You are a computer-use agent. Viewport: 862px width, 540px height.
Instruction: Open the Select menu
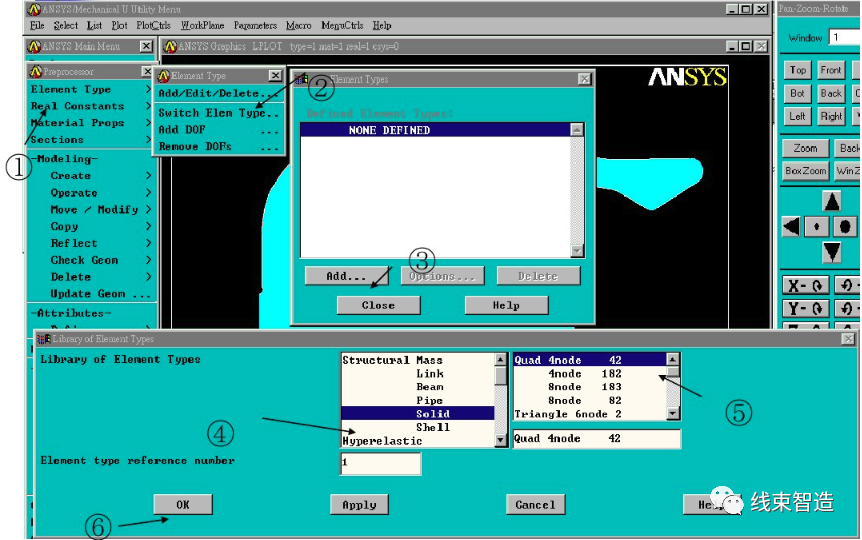(x=65, y=25)
